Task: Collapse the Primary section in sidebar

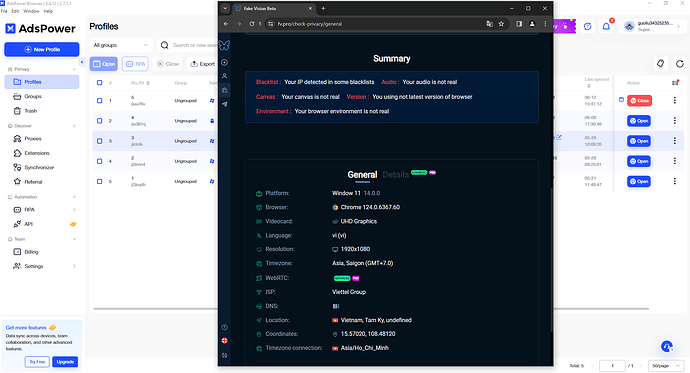Action: [x=74, y=69]
